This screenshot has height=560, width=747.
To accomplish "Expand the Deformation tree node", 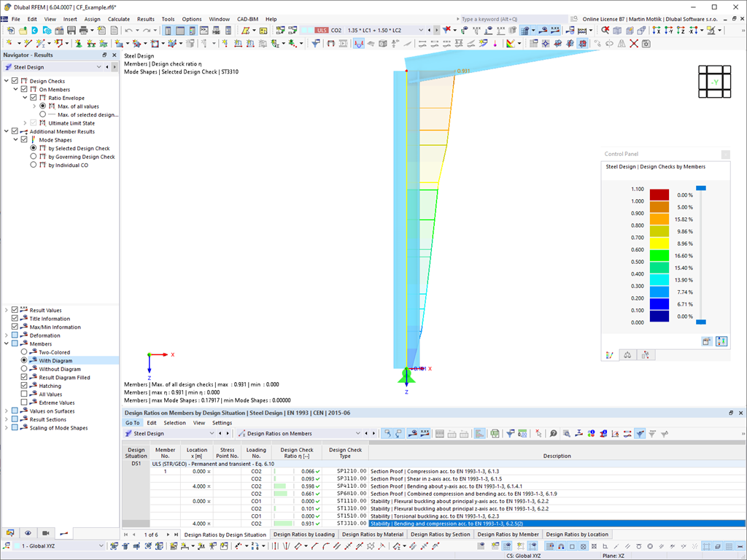I will 6,335.
